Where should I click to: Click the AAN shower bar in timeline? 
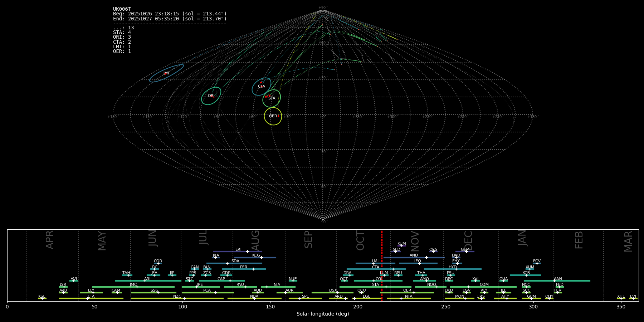(557, 281)
